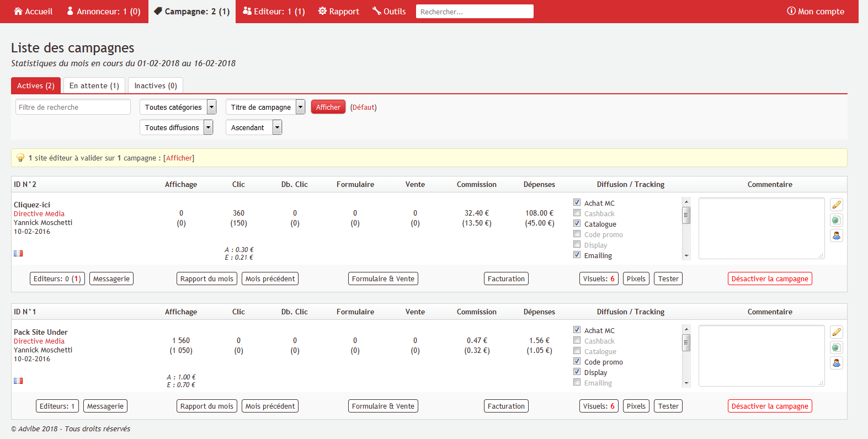The image size is (868, 439).
Task: Open the Toutes catégories dropdown
Action: tap(178, 107)
